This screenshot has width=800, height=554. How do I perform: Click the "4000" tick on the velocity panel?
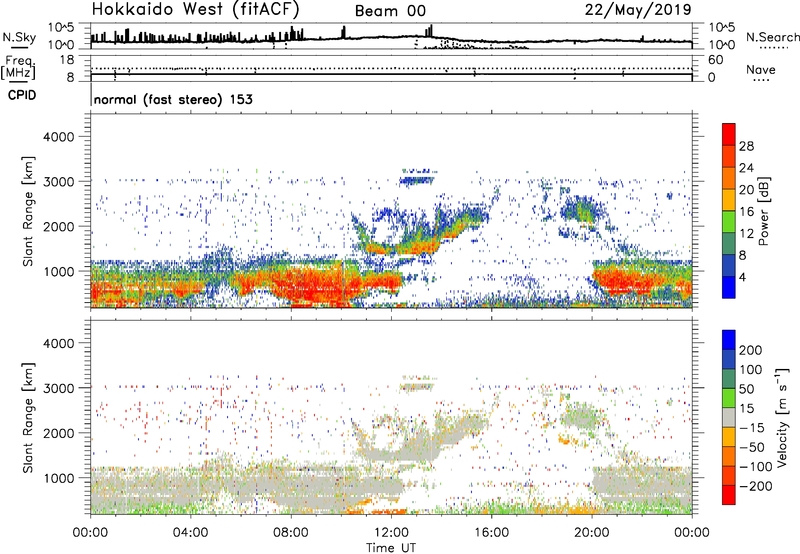[x=58, y=343]
